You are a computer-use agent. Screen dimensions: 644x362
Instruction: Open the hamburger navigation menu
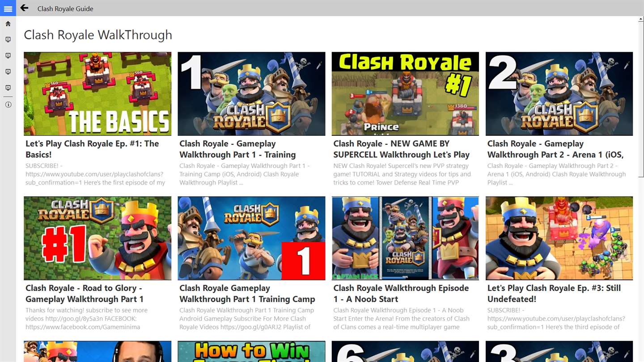pyautogui.click(x=8, y=8)
